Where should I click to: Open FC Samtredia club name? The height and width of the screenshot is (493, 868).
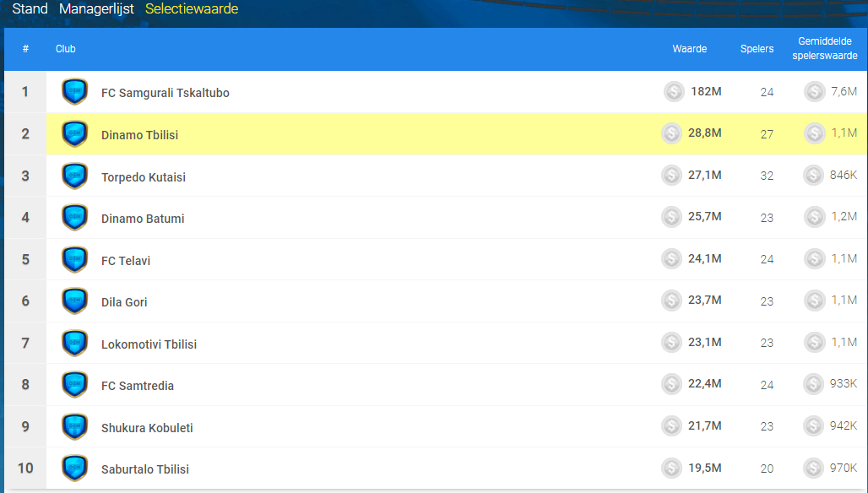click(x=138, y=386)
